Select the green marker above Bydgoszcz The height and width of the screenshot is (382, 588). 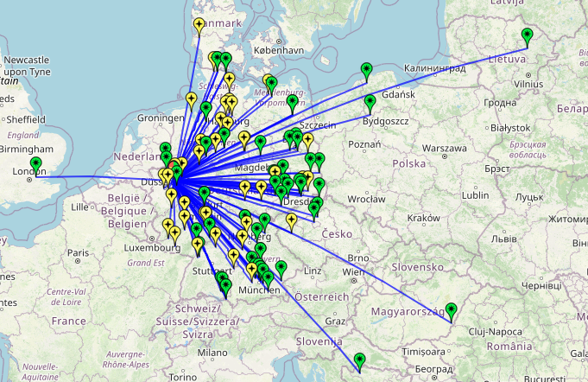[x=370, y=102]
